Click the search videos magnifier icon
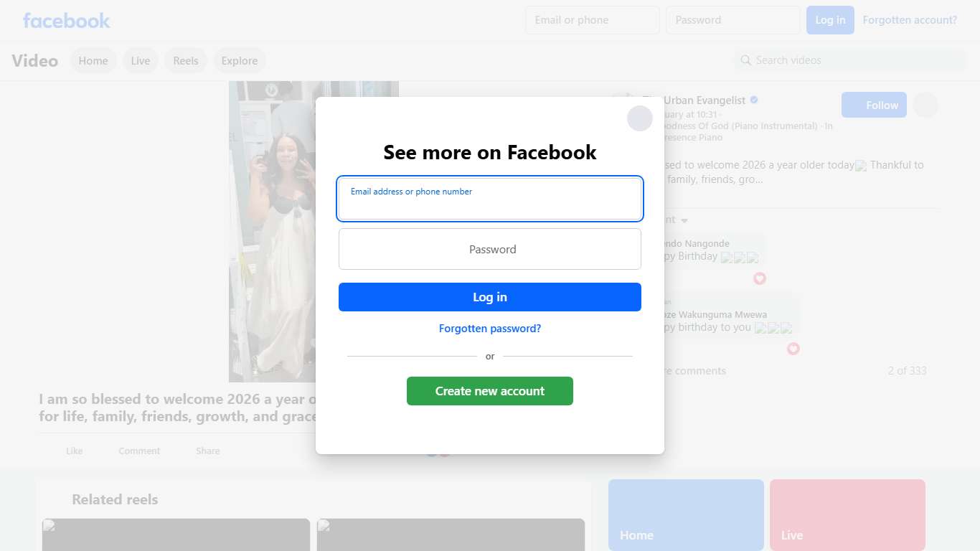This screenshot has width=980, height=551. [746, 60]
